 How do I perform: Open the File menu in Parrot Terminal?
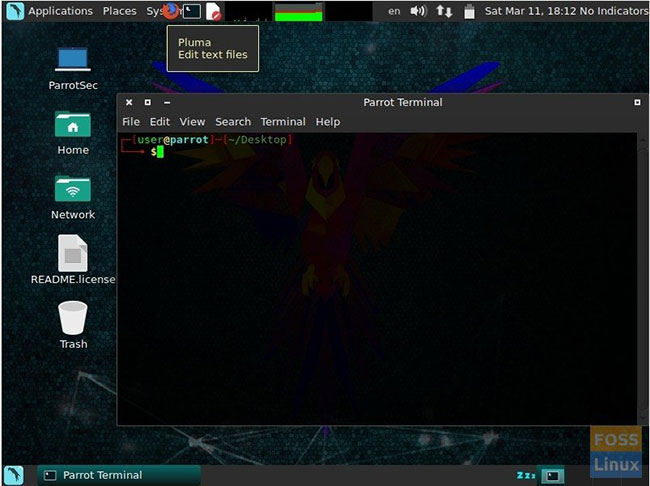coord(131,122)
